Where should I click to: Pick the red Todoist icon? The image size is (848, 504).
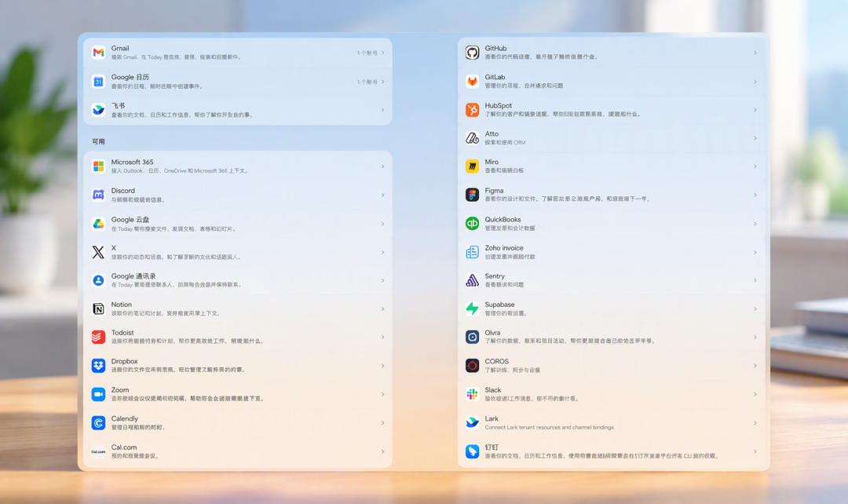[98, 337]
